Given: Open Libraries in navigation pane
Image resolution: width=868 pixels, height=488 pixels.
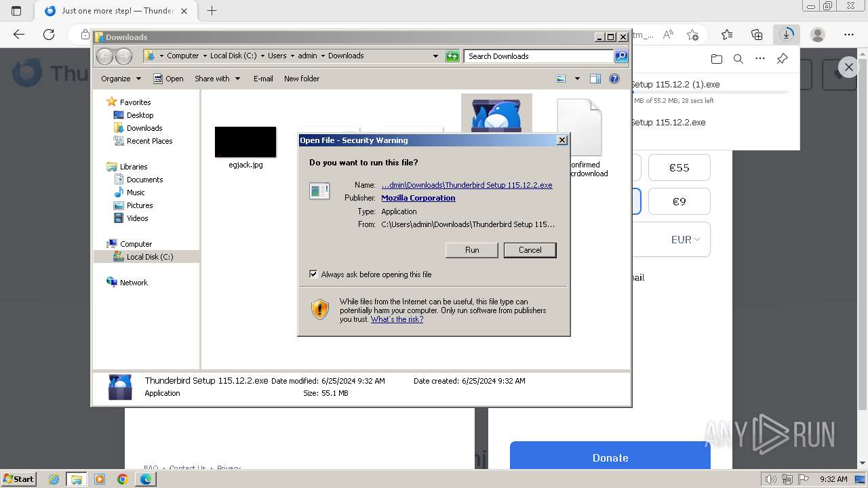Looking at the screenshot, I should pos(134,167).
